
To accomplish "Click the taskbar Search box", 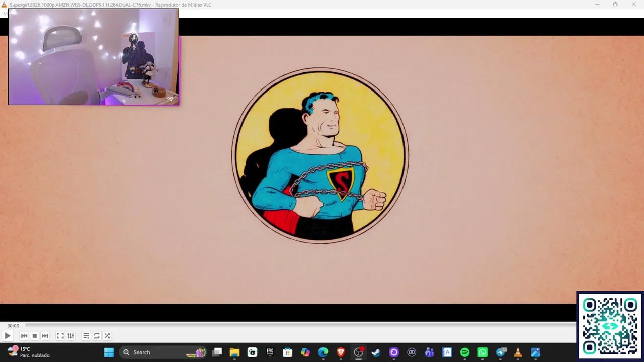I will click(164, 352).
